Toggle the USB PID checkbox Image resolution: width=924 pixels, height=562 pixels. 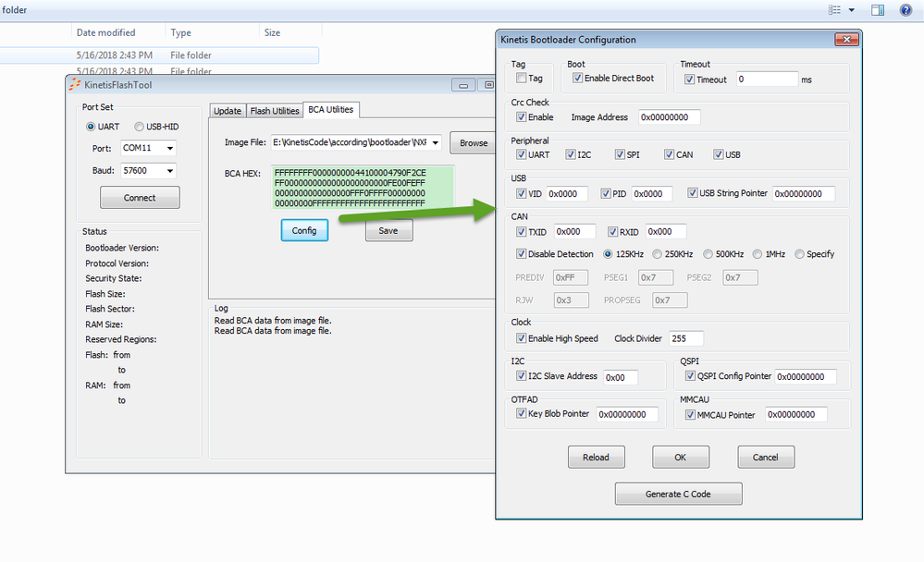606,193
